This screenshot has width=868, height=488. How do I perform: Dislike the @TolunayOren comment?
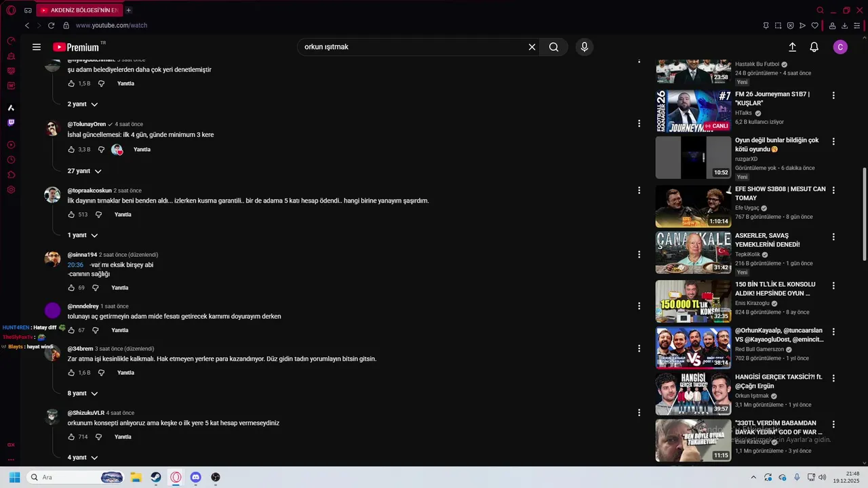(101, 150)
